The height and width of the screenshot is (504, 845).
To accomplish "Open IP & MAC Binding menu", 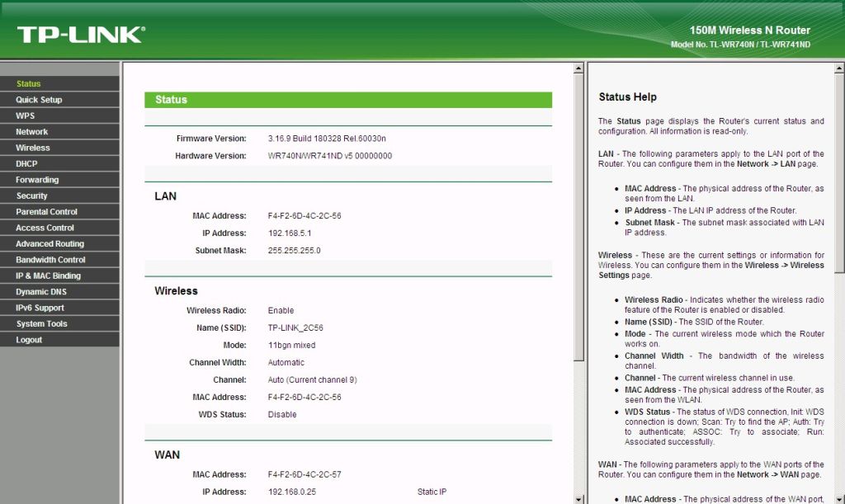I will pyautogui.click(x=59, y=276).
